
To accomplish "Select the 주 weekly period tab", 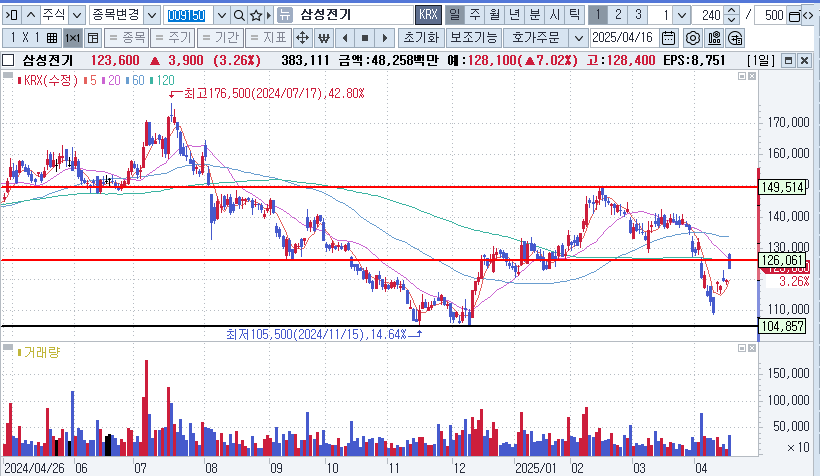I will click(x=475, y=15).
